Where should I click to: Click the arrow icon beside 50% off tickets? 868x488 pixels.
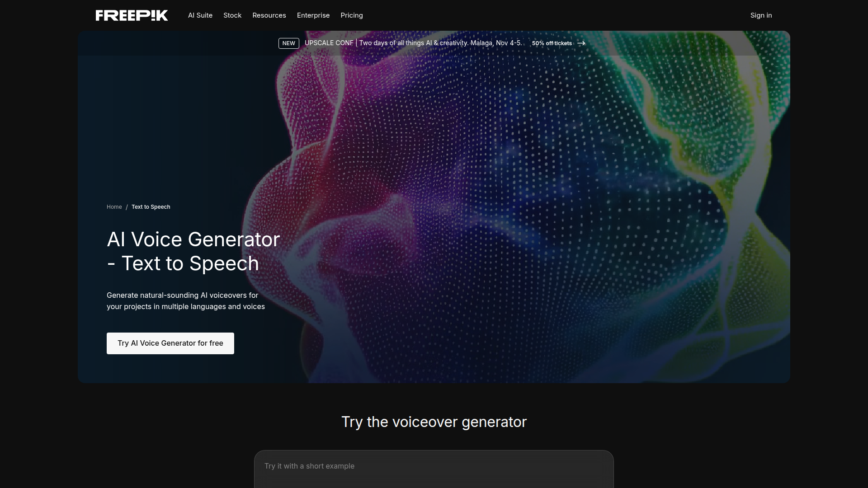[581, 43]
